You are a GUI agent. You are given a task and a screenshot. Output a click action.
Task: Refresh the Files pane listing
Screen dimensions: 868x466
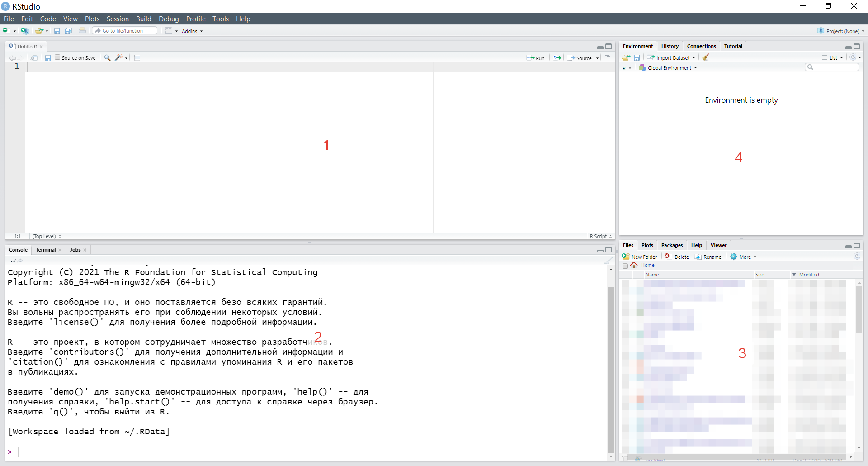pyautogui.click(x=857, y=256)
